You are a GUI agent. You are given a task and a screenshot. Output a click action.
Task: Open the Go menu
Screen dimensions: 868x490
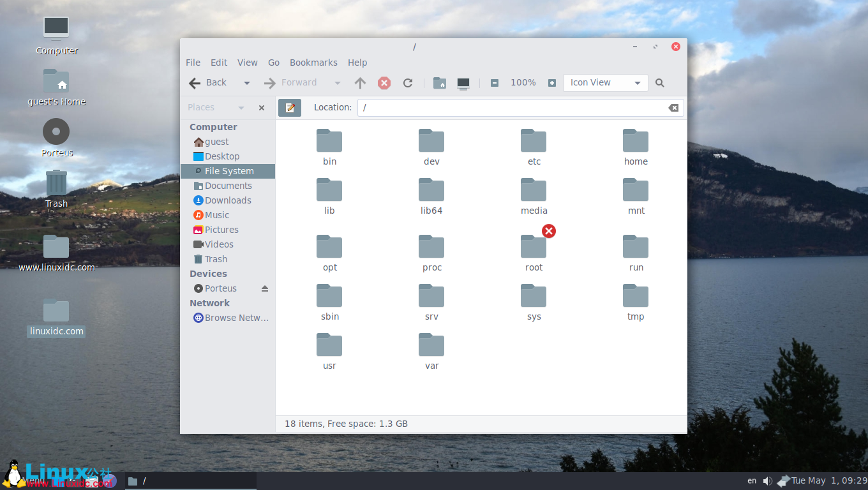(x=274, y=63)
